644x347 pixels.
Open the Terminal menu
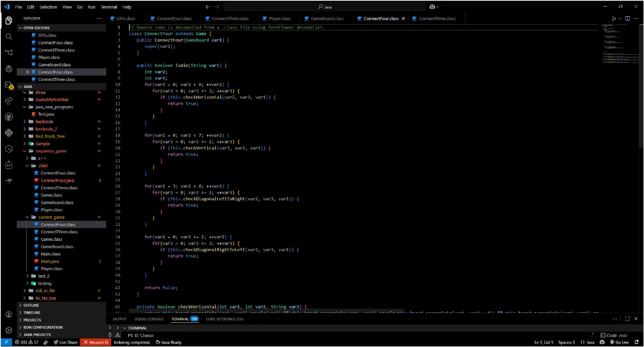point(109,7)
